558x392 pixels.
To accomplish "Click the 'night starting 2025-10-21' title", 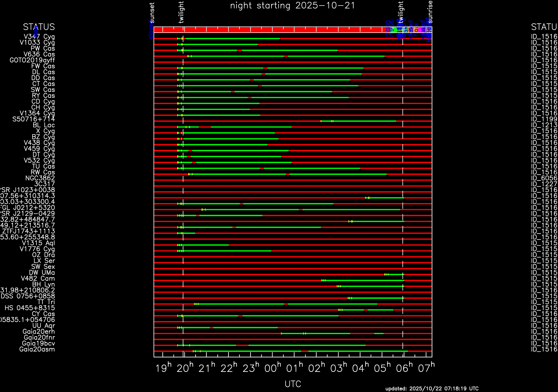I will [x=293, y=6].
